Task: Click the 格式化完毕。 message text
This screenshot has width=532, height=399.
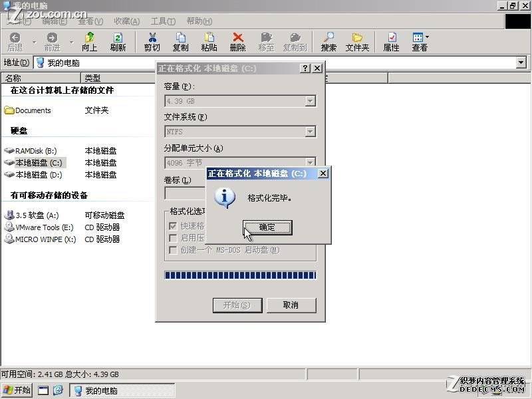Action: [270, 198]
